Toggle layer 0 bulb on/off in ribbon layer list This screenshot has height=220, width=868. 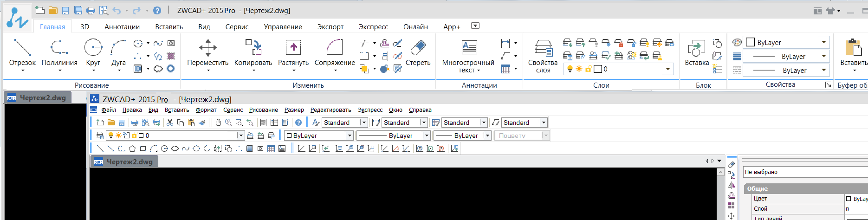570,69
